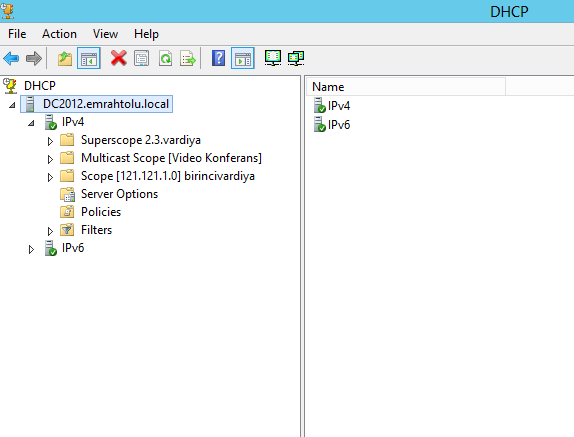Expand the Superscope 2.3.vardiya node
Image resolution: width=574 pixels, height=437 pixels.
50,141
